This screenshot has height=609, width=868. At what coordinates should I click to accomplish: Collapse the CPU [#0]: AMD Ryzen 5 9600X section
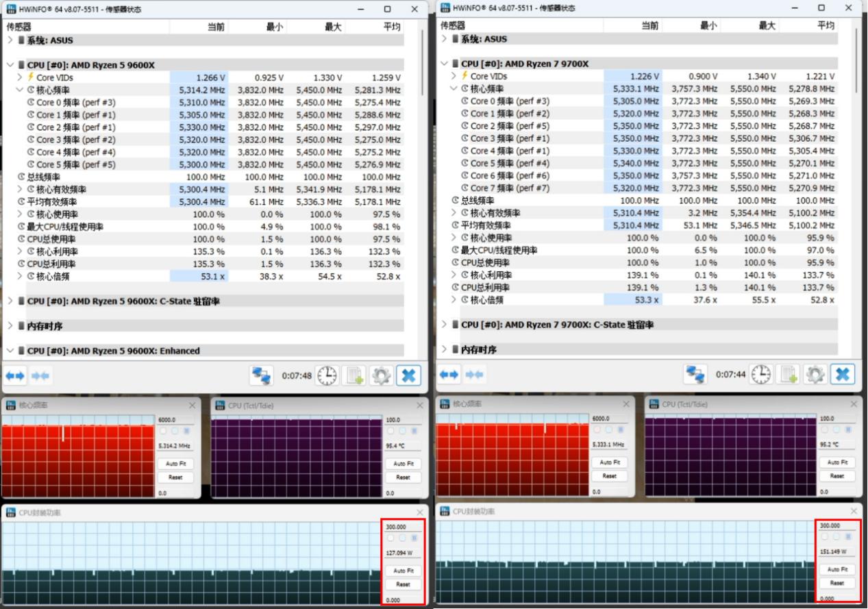pos(10,65)
